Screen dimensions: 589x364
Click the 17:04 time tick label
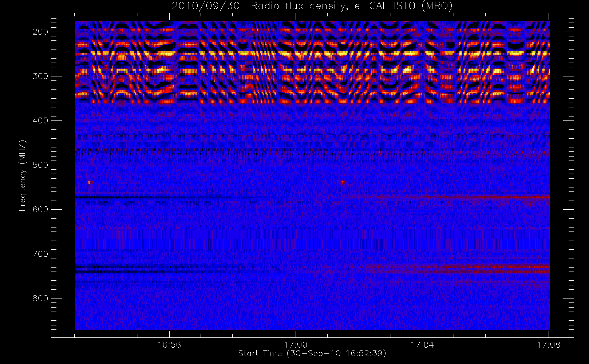422,345
